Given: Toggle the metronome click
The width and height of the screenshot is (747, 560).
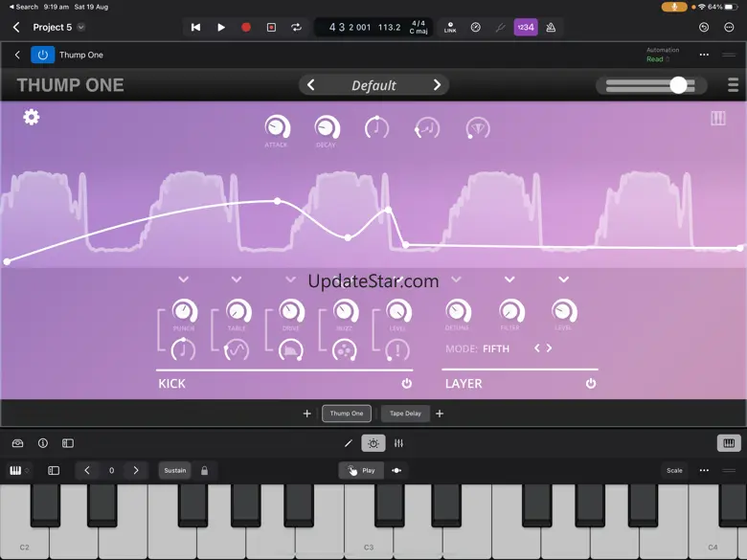Looking at the screenshot, I should click(551, 27).
